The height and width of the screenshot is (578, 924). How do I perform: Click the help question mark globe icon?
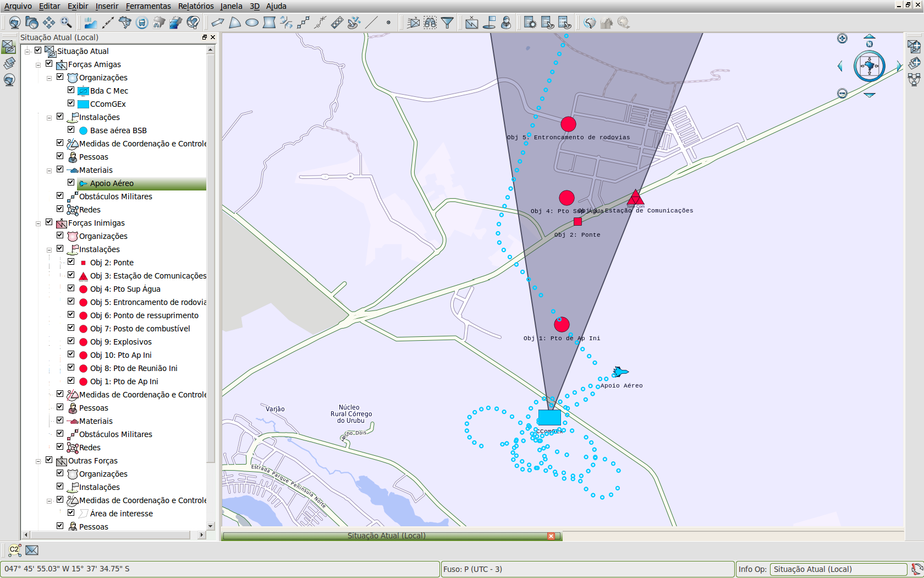click(x=193, y=23)
